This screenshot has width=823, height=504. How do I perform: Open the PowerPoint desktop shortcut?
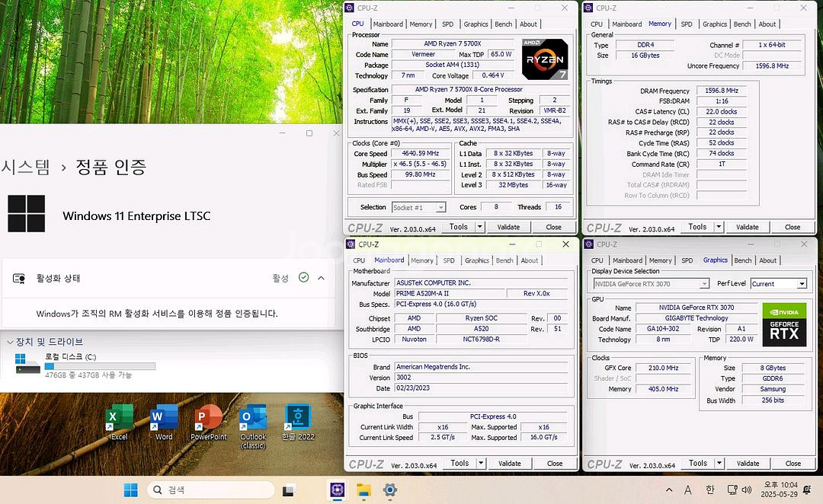tap(208, 423)
